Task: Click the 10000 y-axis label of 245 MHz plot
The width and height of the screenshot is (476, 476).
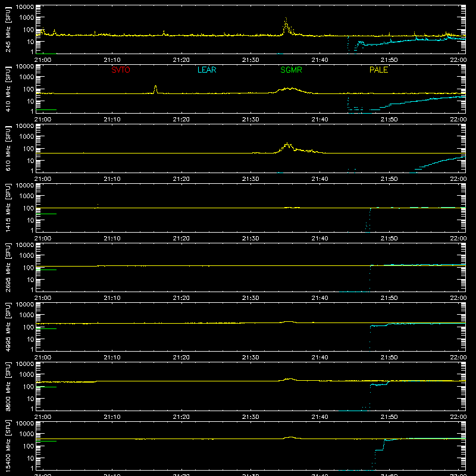Action: [25, 7]
